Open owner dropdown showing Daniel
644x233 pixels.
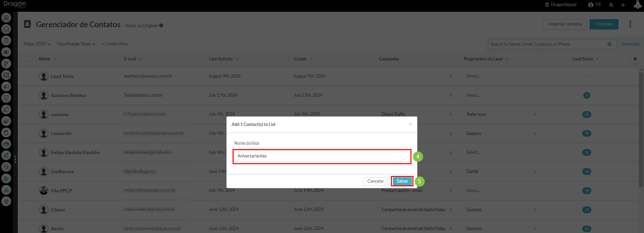(472, 172)
